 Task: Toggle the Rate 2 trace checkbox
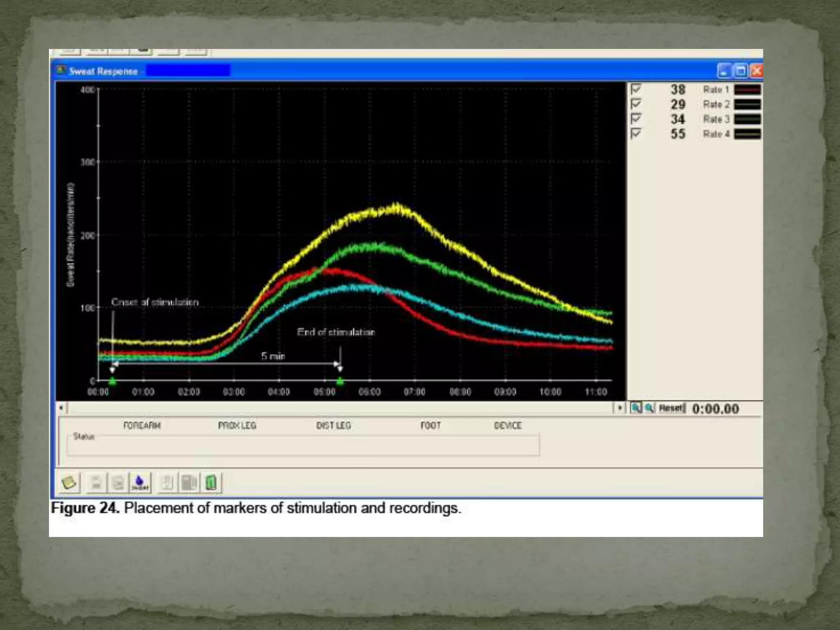click(x=636, y=104)
